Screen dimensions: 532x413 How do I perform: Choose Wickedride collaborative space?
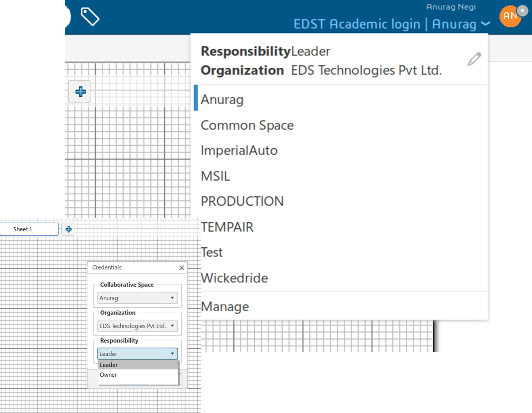(x=234, y=278)
